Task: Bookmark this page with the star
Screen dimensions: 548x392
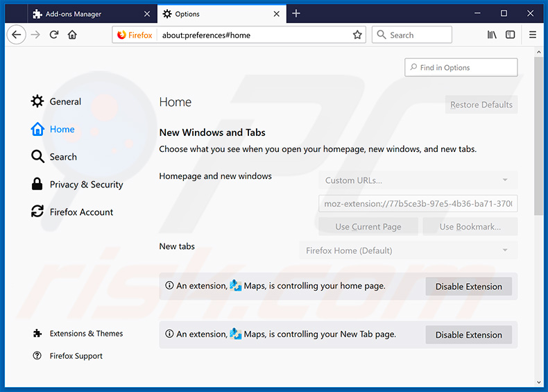Action: point(357,35)
